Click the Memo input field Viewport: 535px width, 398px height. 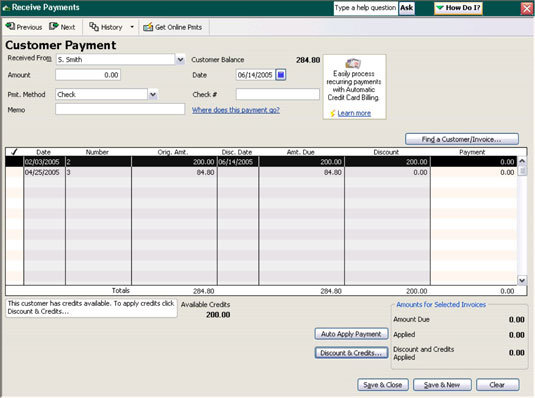(120, 109)
